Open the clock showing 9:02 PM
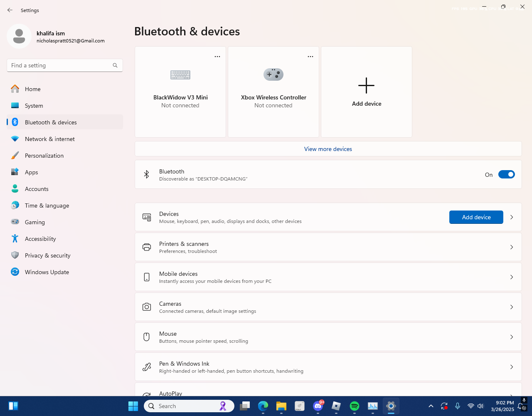This screenshot has width=532, height=416. (x=502, y=406)
